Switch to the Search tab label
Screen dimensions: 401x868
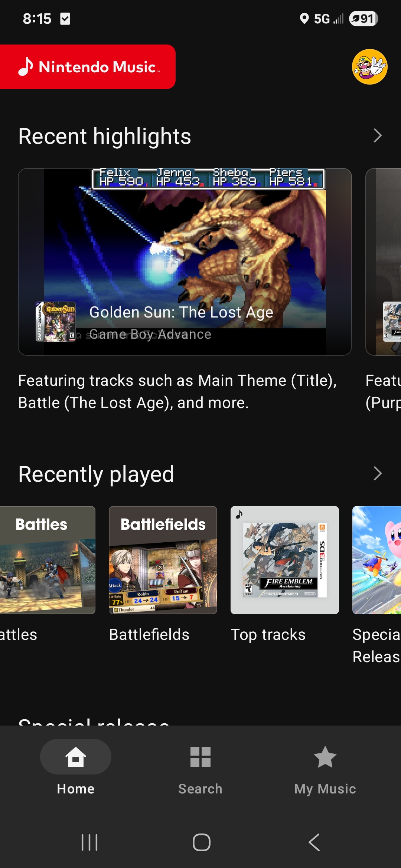click(200, 789)
